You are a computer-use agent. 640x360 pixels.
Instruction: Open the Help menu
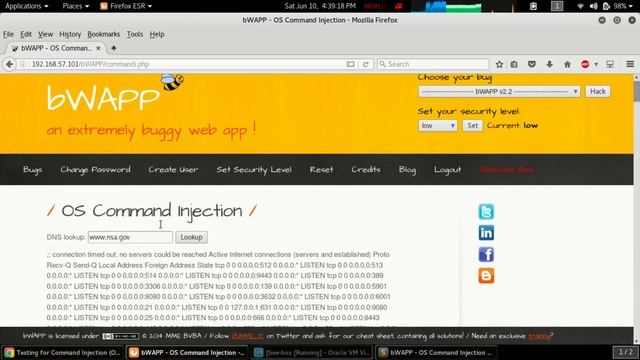(x=157, y=34)
